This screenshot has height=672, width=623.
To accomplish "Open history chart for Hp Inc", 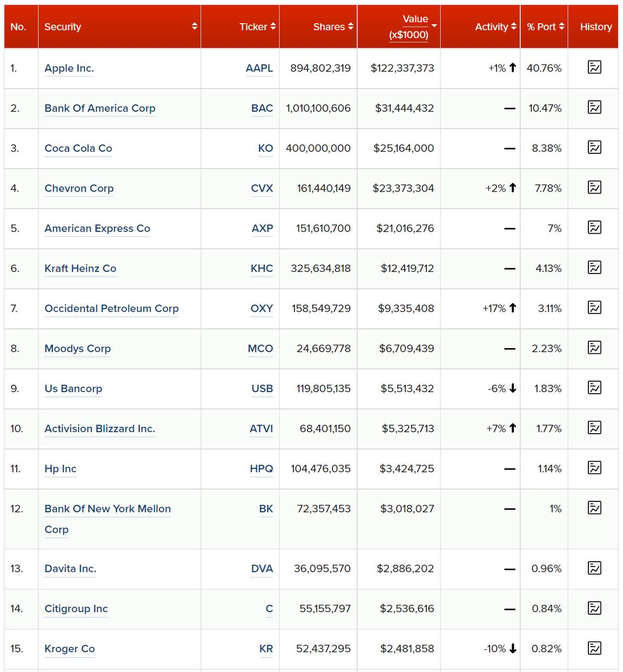I will point(594,468).
